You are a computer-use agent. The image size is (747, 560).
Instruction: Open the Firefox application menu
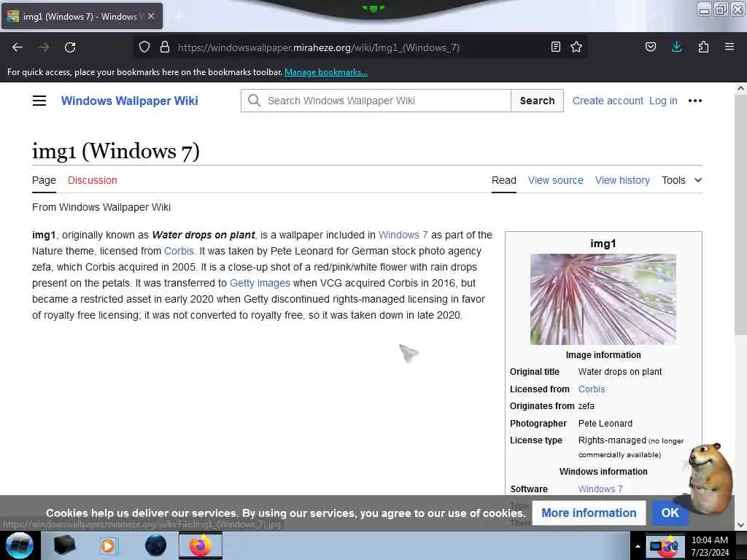coord(729,47)
